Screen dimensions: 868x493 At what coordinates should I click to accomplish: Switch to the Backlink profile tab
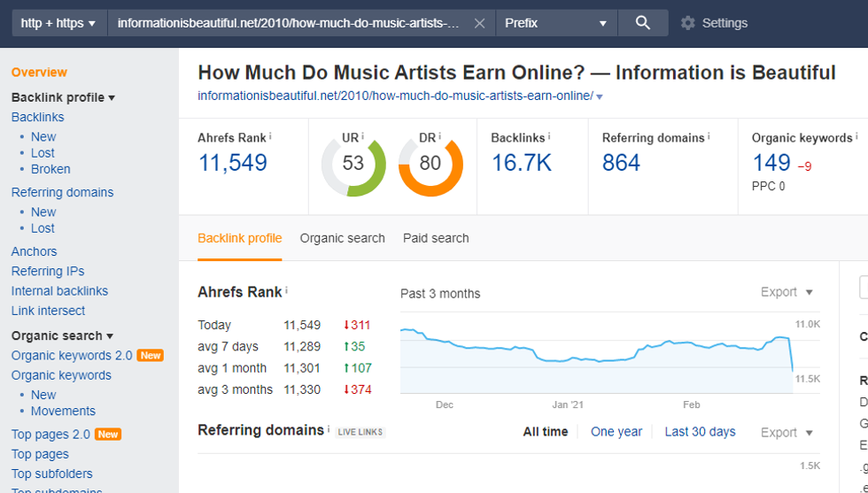point(240,238)
